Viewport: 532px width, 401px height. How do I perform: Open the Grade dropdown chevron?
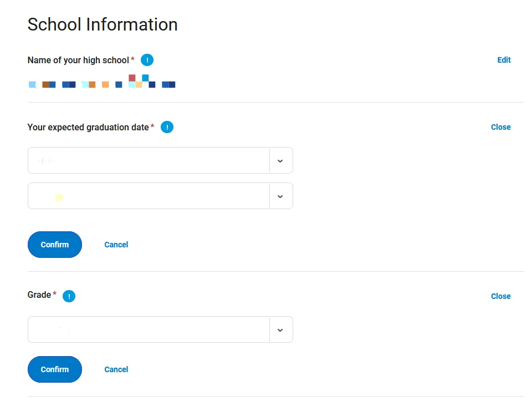[x=280, y=330]
